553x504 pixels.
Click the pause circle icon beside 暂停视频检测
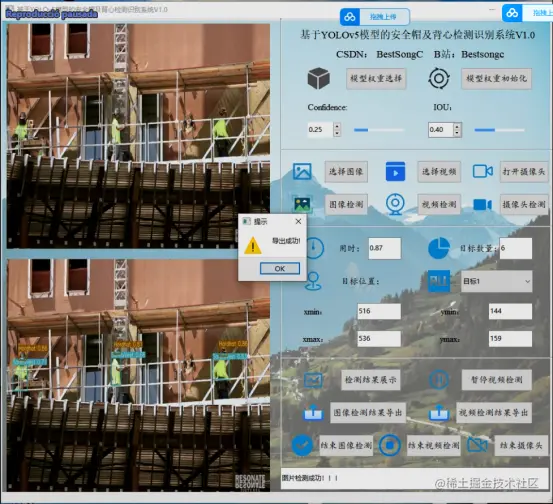(x=439, y=380)
